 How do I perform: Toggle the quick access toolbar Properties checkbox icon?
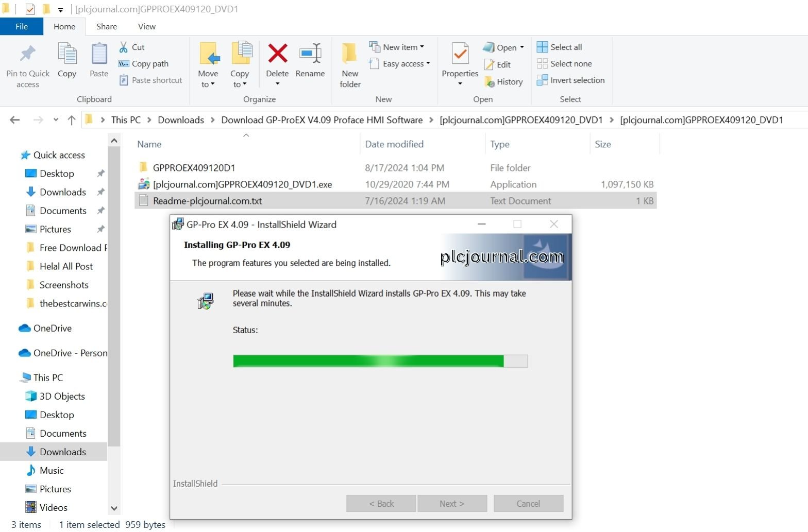coord(30,9)
